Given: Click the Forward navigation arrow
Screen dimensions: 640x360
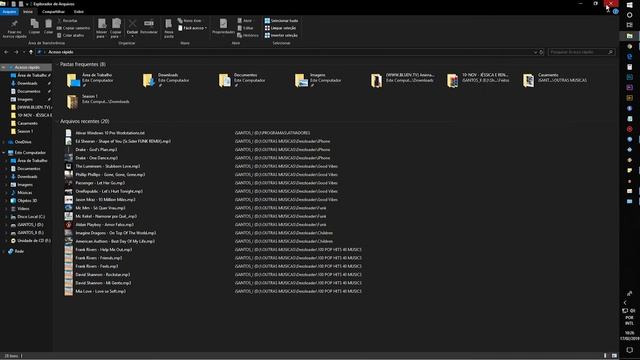Looking at the screenshot, I should (16, 52).
